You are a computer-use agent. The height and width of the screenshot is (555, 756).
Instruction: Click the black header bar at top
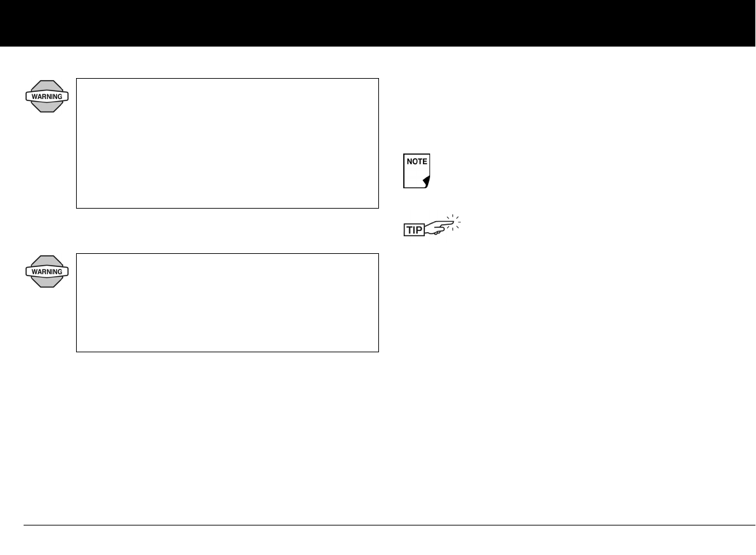coord(378,23)
